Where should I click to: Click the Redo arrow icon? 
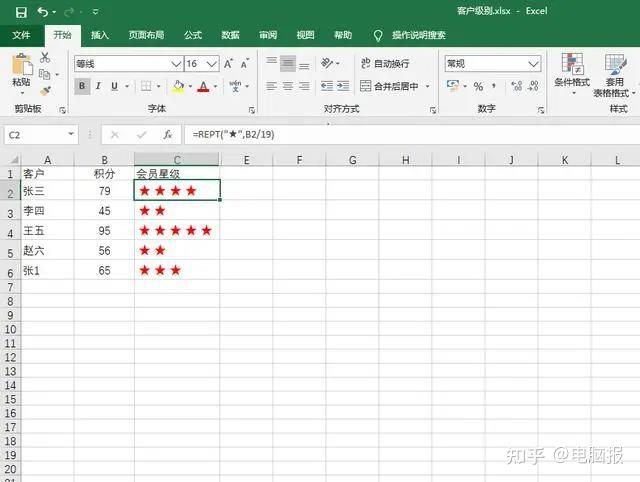[68, 12]
